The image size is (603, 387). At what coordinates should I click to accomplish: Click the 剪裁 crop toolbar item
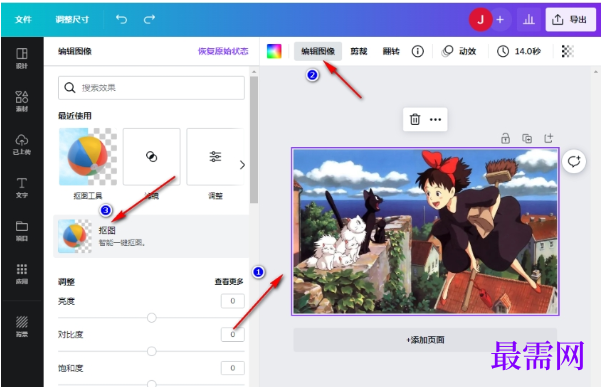[x=359, y=51]
